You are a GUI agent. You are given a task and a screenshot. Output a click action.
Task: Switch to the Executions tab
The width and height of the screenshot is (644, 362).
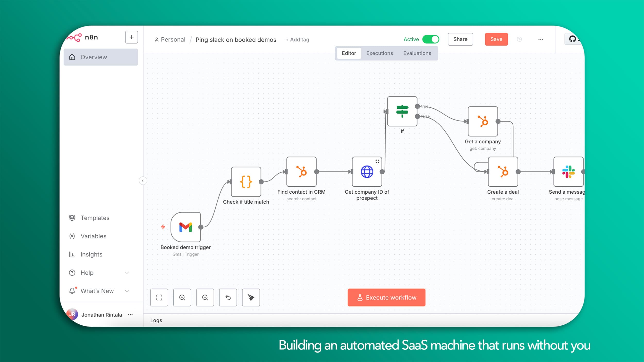(379, 53)
